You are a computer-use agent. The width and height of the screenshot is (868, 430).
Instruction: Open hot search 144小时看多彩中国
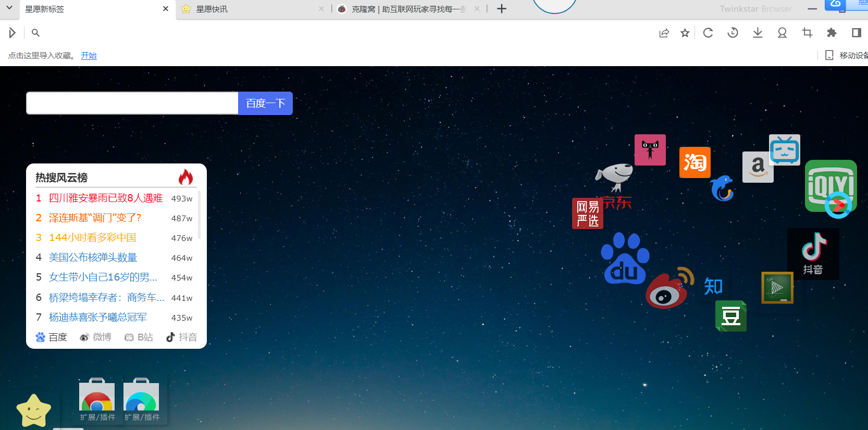point(92,238)
